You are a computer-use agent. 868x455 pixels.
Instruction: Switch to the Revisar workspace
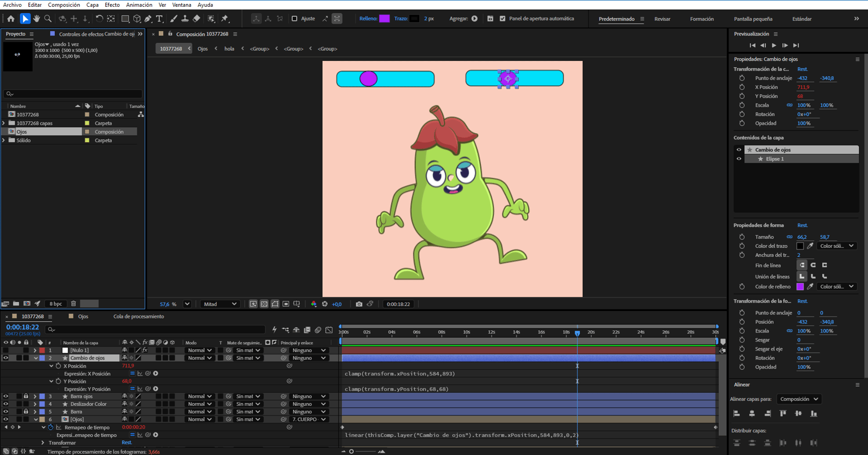point(662,19)
